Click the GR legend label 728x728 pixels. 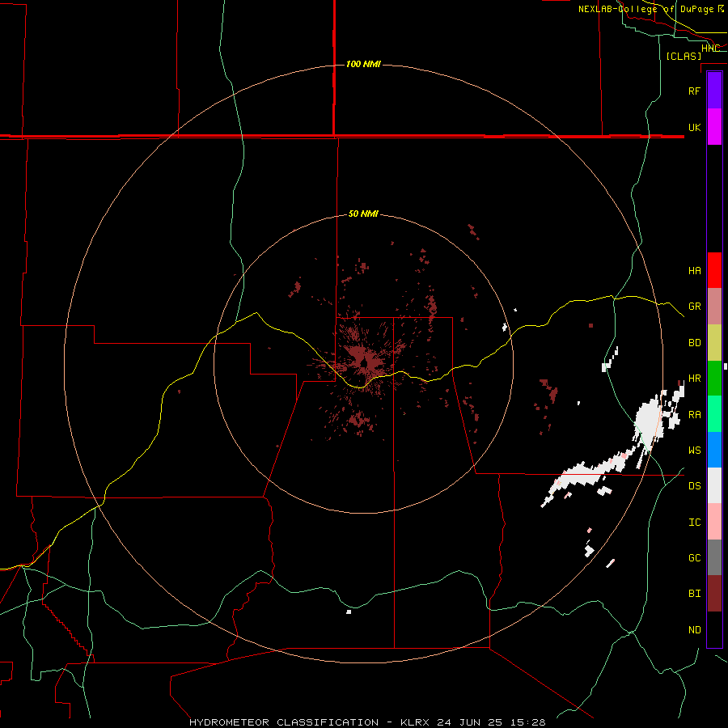tap(694, 307)
